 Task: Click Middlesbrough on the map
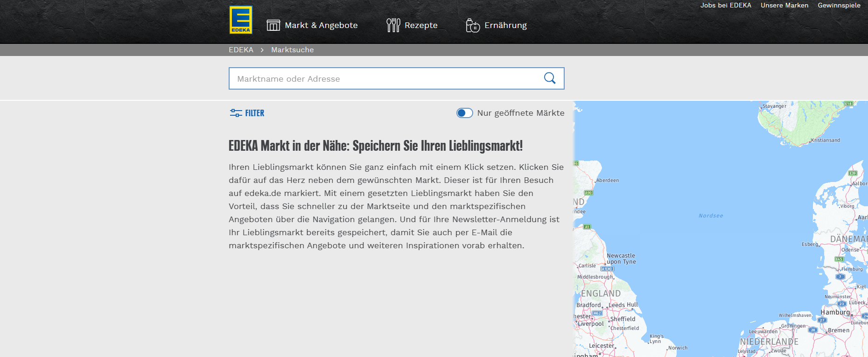(595, 277)
